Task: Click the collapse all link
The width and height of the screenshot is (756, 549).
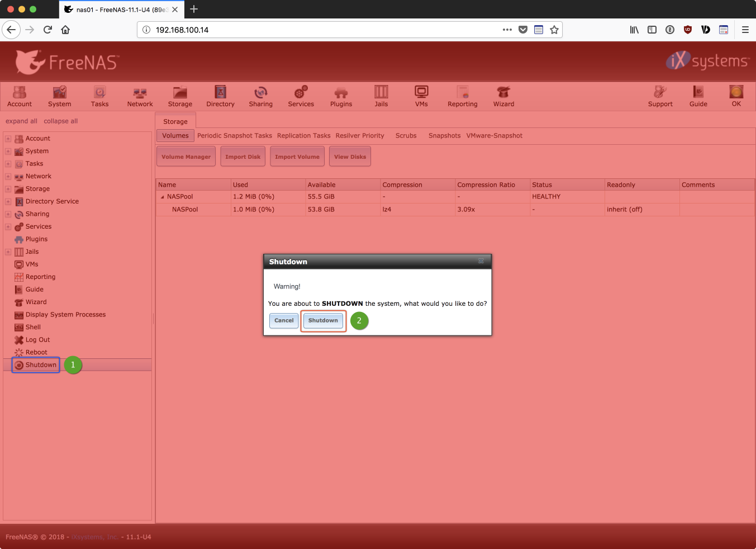Action: 60,121
